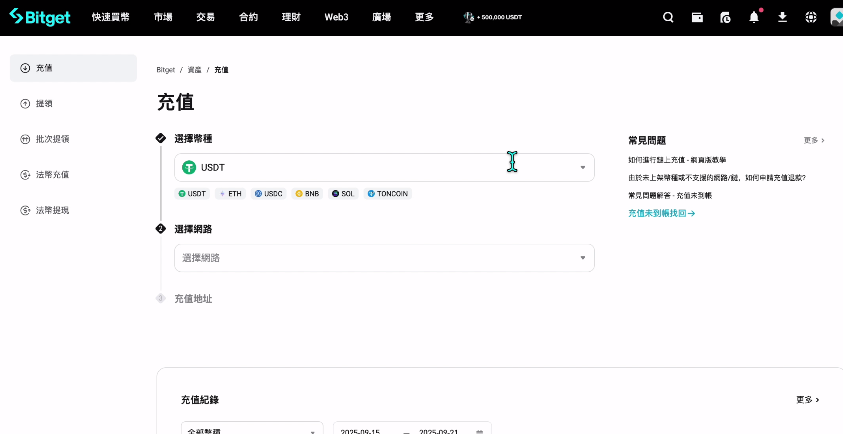Select the ETH quick coin chip
This screenshot has width=843, height=434.
click(x=231, y=193)
